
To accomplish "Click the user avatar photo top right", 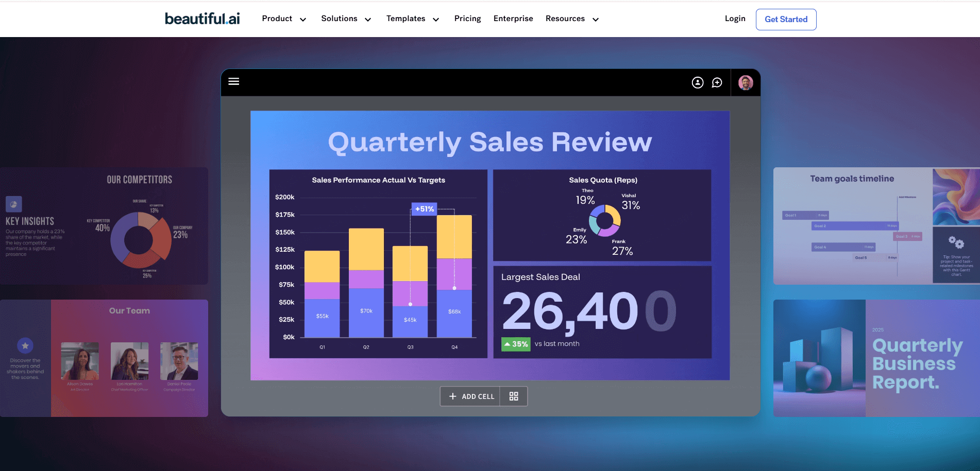I will click(746, 82).
